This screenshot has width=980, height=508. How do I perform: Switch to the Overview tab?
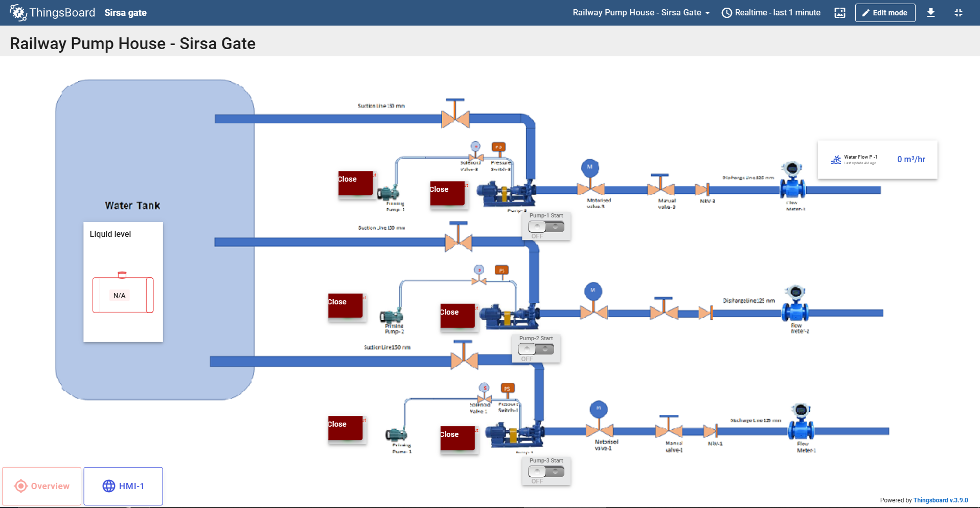pyautogui.click(x=42, y=486)
